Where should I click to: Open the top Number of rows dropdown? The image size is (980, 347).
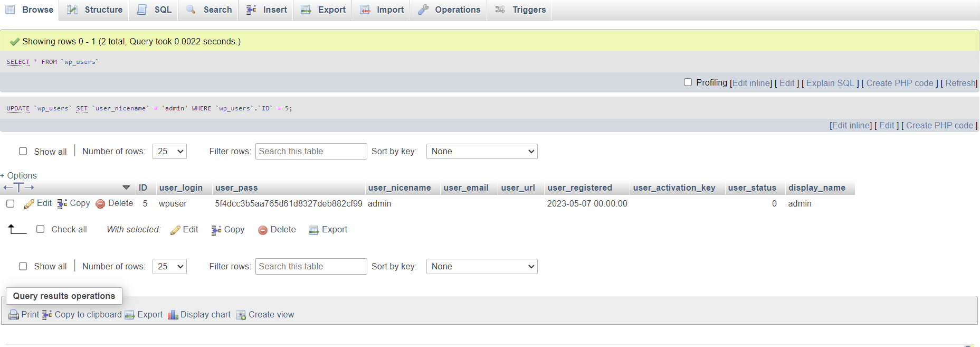169,152
